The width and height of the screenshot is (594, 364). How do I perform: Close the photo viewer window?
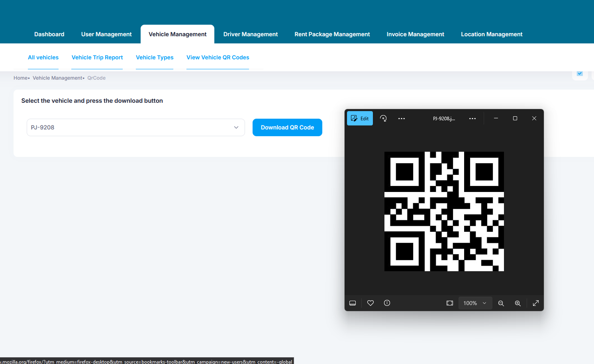click(x=534, y=118)
